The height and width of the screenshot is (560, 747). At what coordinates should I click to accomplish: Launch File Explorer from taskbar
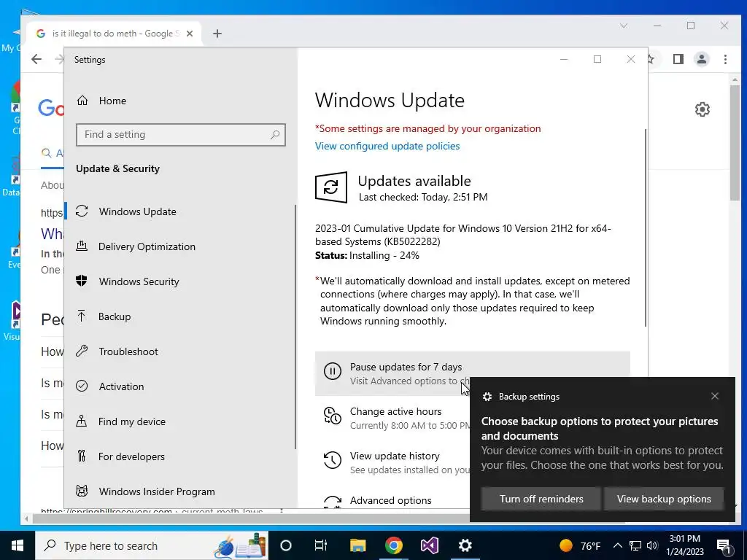click(357, 545)
